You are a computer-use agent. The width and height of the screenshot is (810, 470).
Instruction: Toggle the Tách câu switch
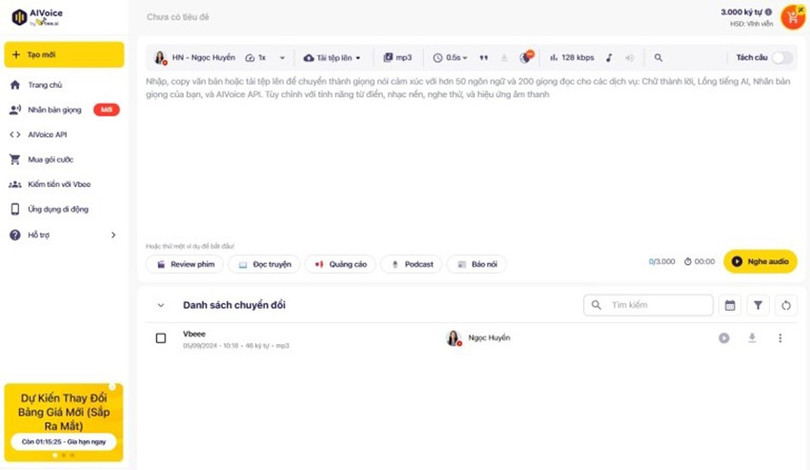[781, 58]
